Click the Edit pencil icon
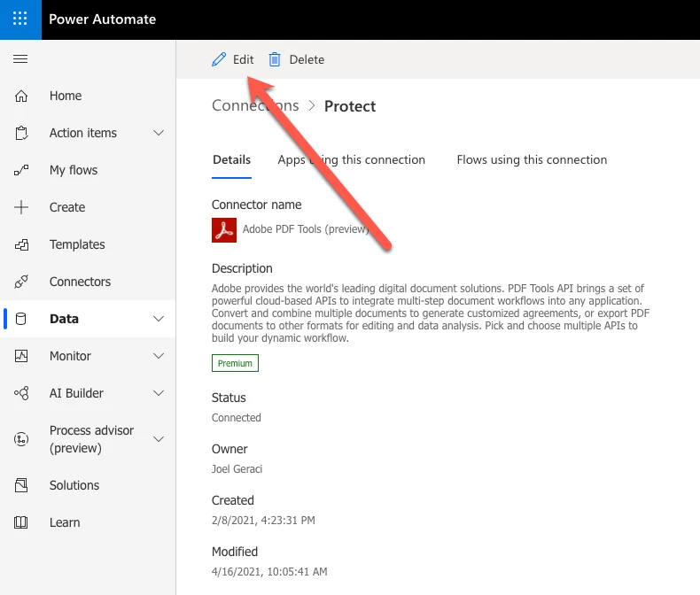 pyautogui.click(x=219, y=59)
